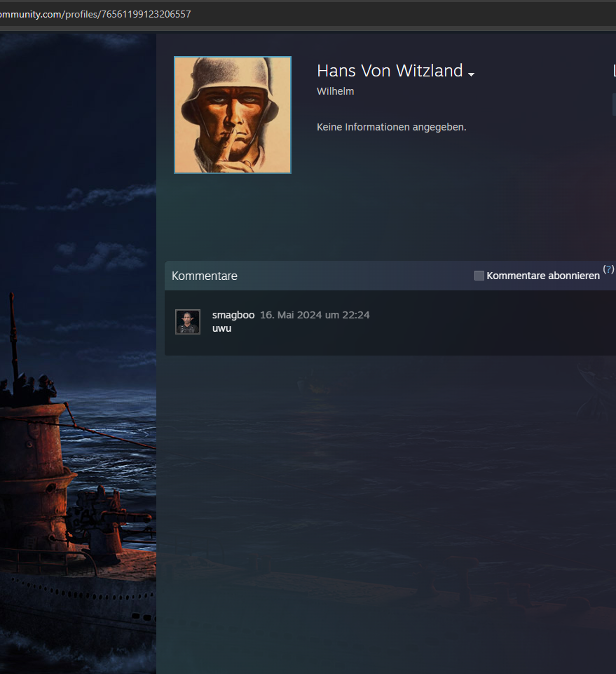
Task: Open the smagboo username link
Action: [233, 315]
